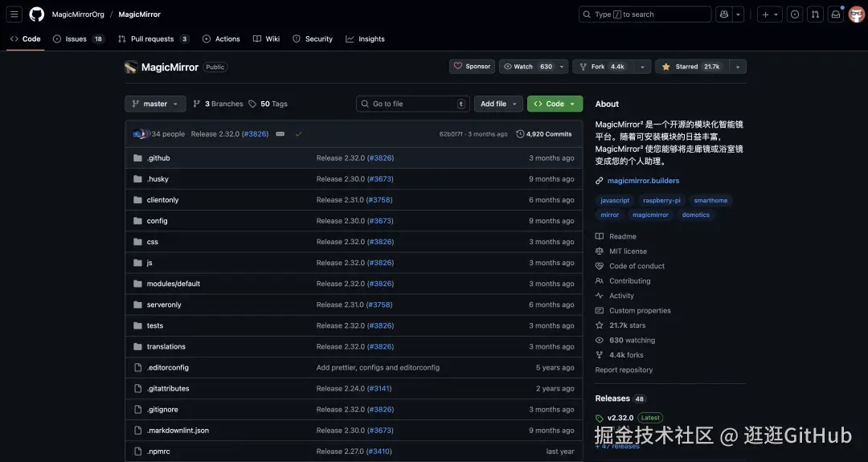Expand the commit message ellipsis icon
868x462 pixels.
pyautogui.click(x=280, y=134)
